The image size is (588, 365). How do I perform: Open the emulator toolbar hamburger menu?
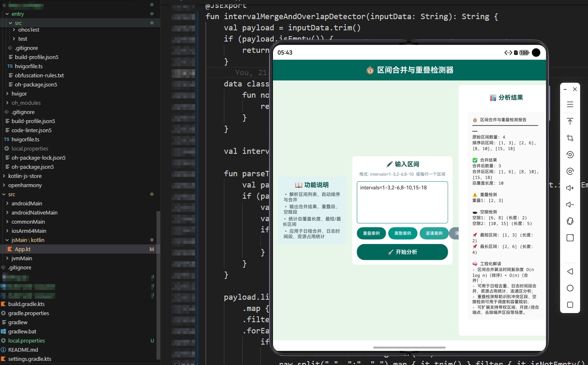(x=570, y=104)
